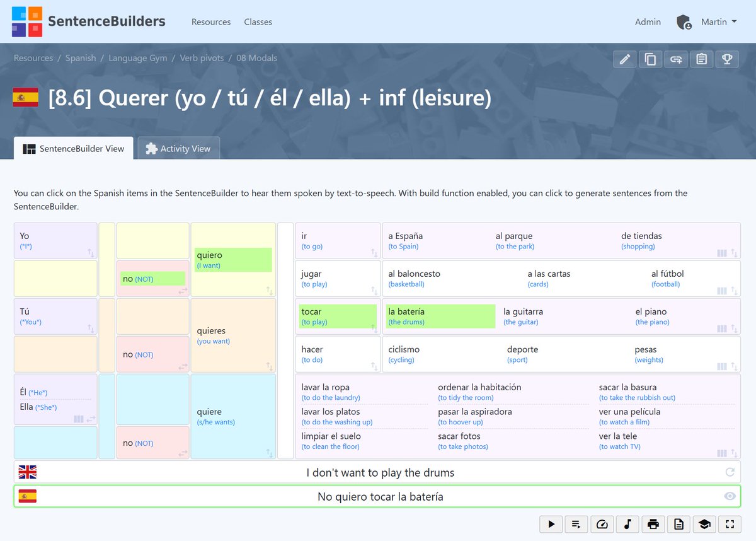Image resolution: width=756 pixels, height=541 pixels.
Task: Select 'no (NOT)' in the quieres row
Action: pos(138,354)
